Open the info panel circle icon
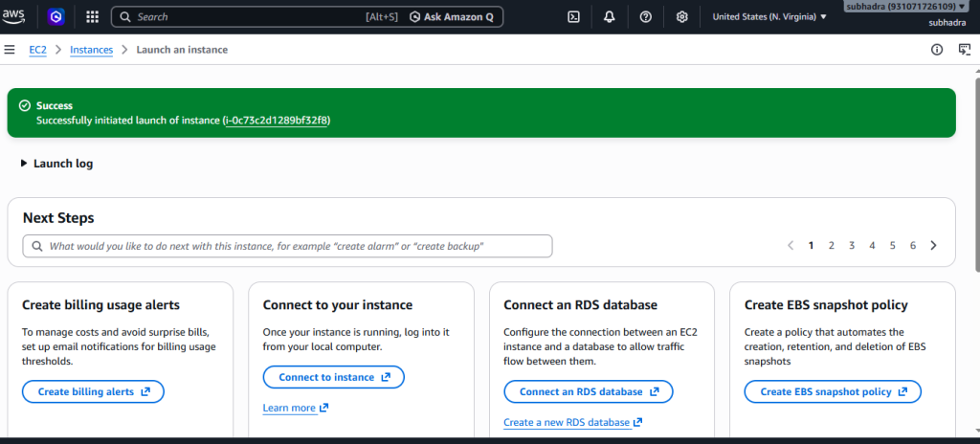The height and width of the screenshot is (444, 980). point(937,50)
